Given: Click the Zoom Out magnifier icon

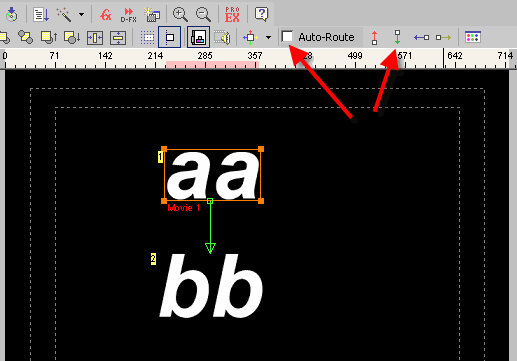Looking at the screenshot, I should tap(203, 15).
